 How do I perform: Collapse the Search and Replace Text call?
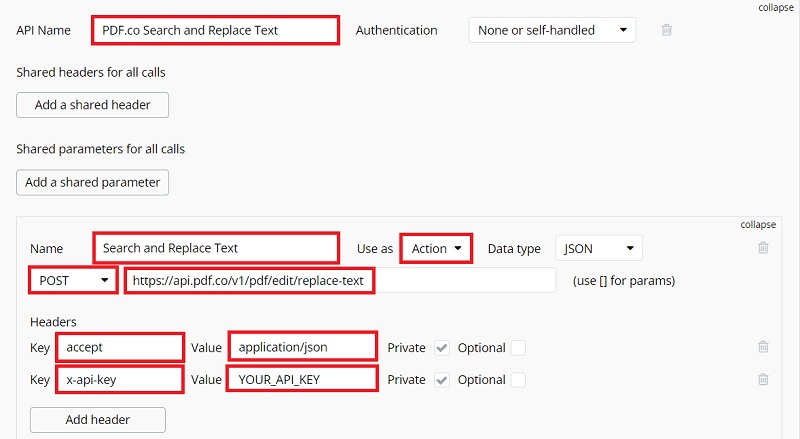pos(757,224)
